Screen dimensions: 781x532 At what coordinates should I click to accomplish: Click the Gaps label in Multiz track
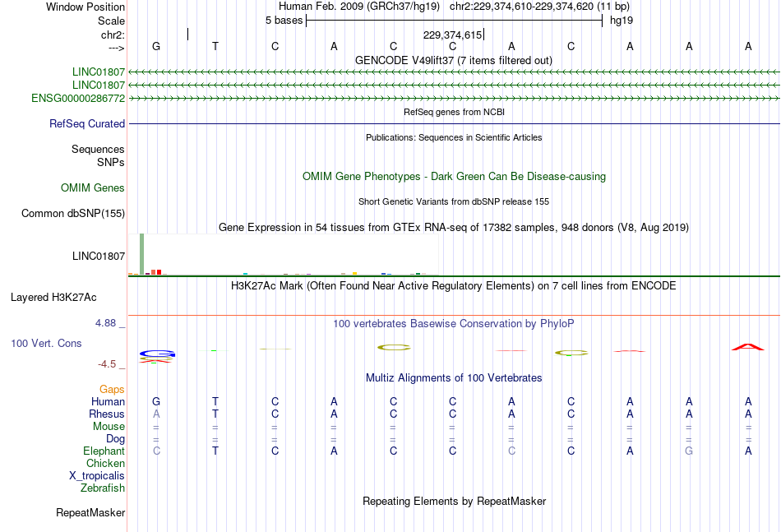coord(112,389)
